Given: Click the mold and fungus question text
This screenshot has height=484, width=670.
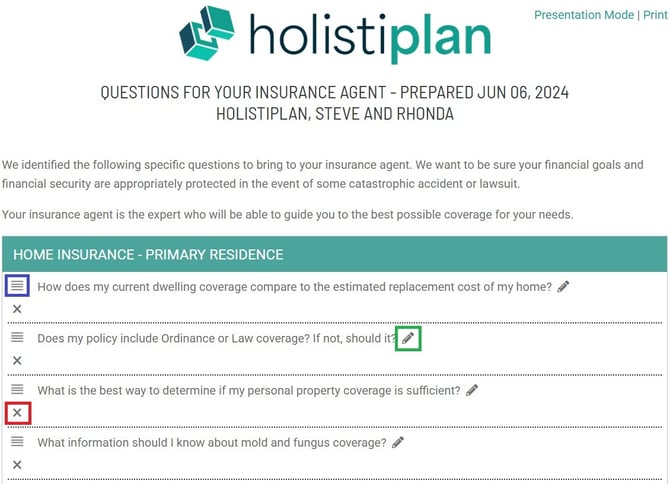Looking at the screenshot, I should [x=212, y=443].
